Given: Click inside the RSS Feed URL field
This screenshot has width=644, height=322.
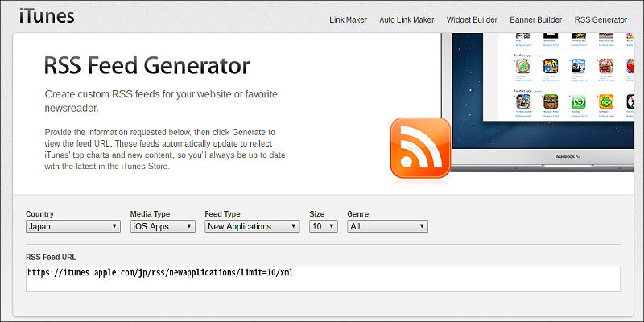Looking at the screenshot, I should pyautogui.click(x=324, y=279).
